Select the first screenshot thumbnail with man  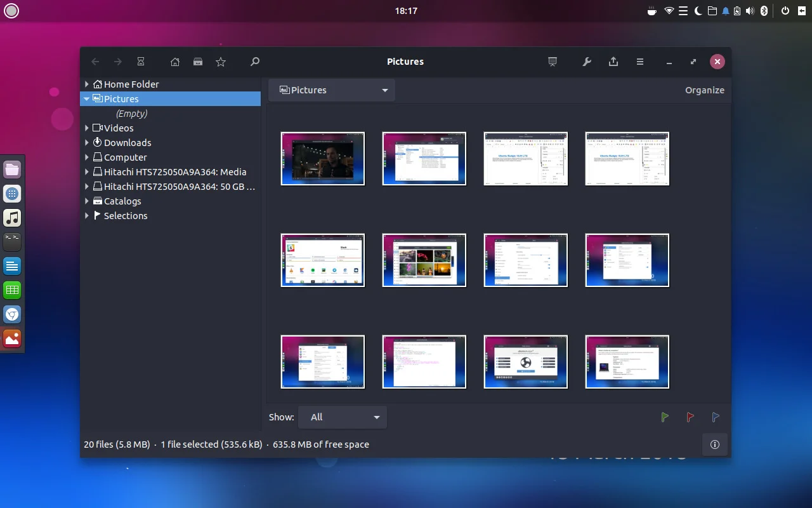(x=323, y=159)
